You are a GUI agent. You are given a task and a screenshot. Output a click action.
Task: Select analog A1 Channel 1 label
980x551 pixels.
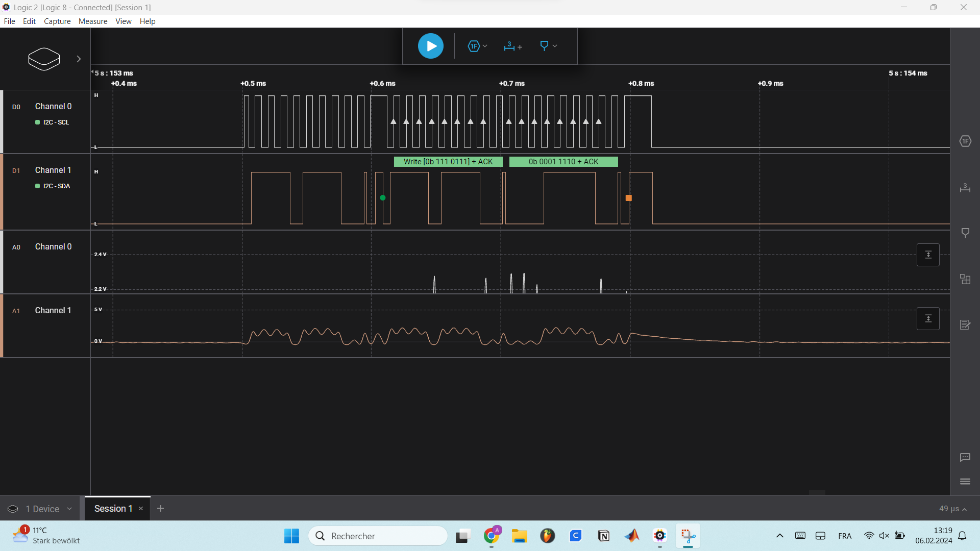[x=53, y=310]
